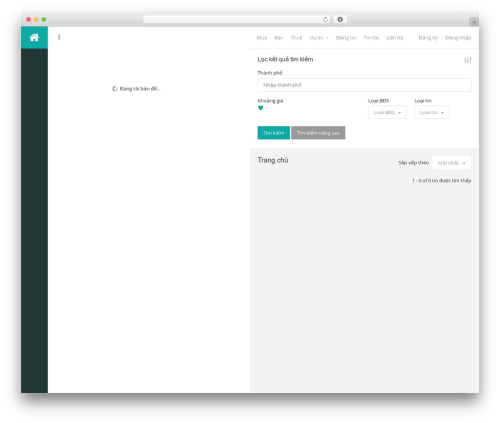Screen dimensions: 500x423
Task: Open the Mới nhất sort dropdown
Action: (x=452, y=163)
